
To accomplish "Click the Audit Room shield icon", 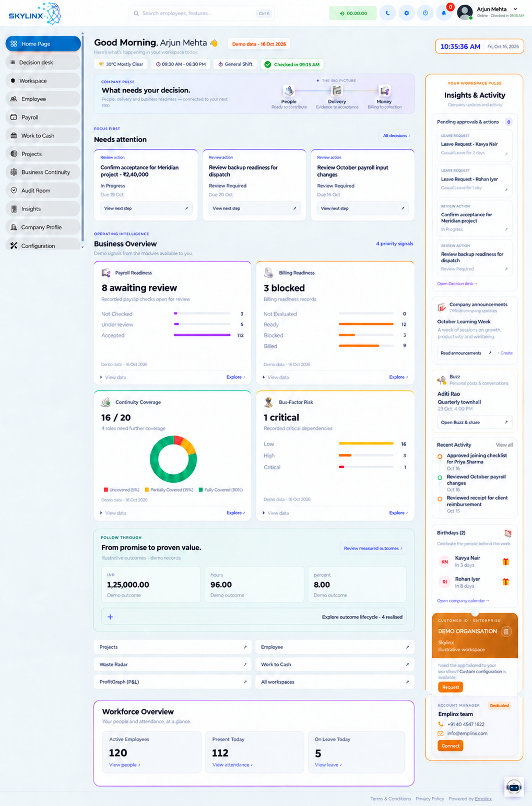I will coord(14,190).
